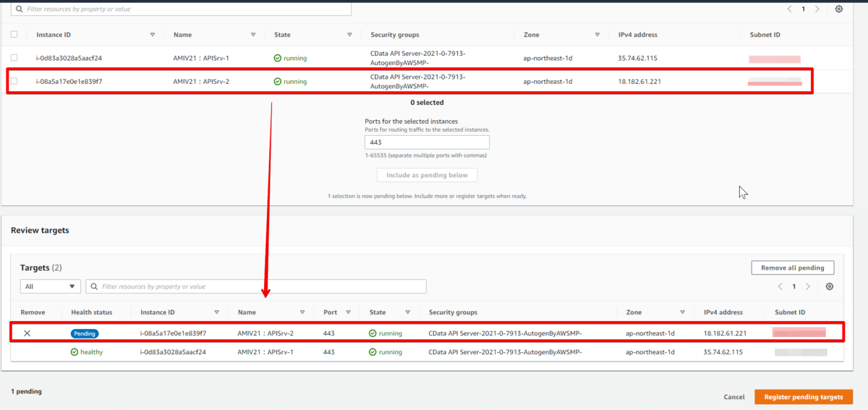
Task: Click Cancel link at the bottom
Action: pos(734,397)
